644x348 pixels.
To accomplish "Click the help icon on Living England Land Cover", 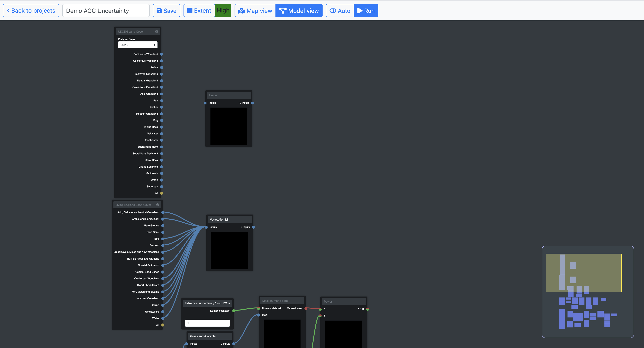I will [x=158, y=205].
